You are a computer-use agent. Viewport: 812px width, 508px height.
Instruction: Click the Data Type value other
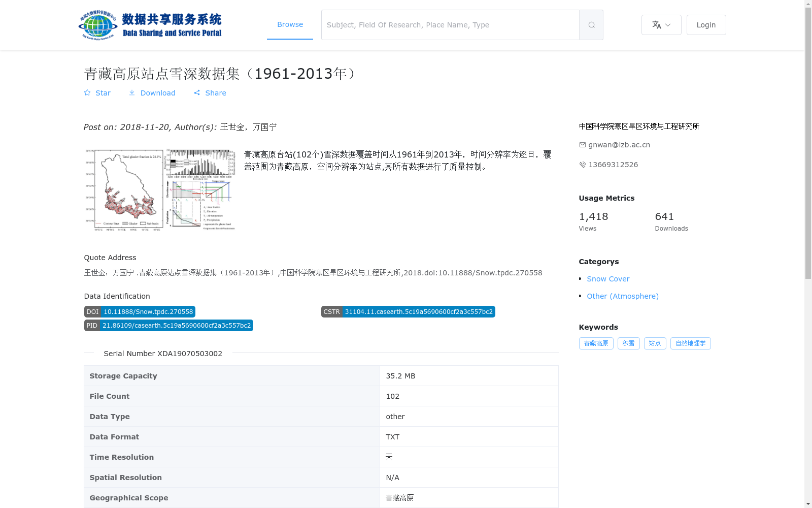[395, 417]
